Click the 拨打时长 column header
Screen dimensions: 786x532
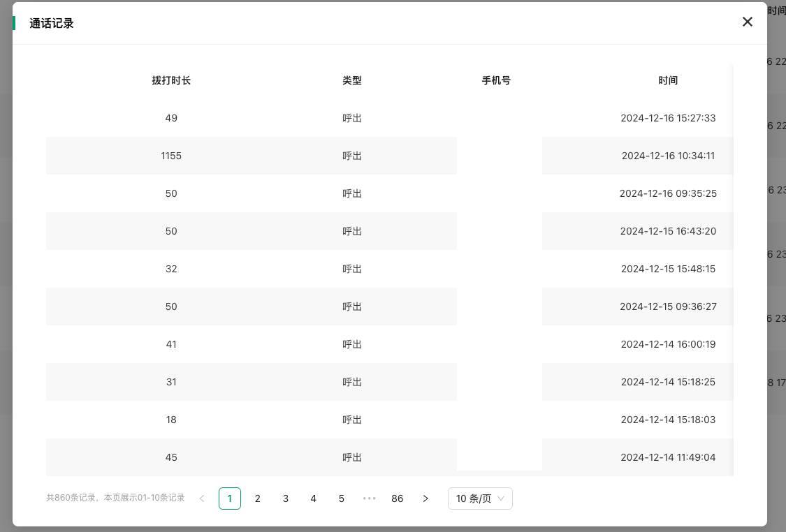[x=171, y=81]
